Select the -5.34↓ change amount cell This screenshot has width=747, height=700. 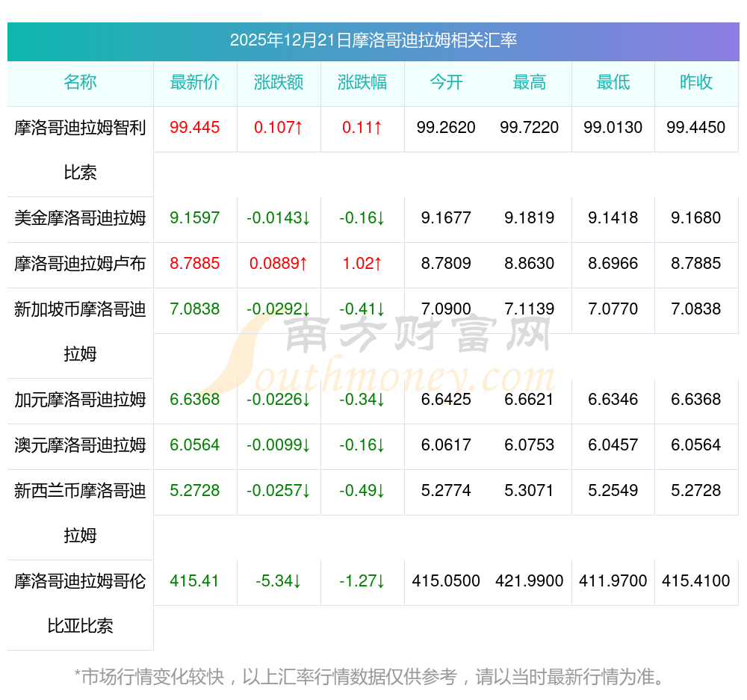(x=279, y=581)
